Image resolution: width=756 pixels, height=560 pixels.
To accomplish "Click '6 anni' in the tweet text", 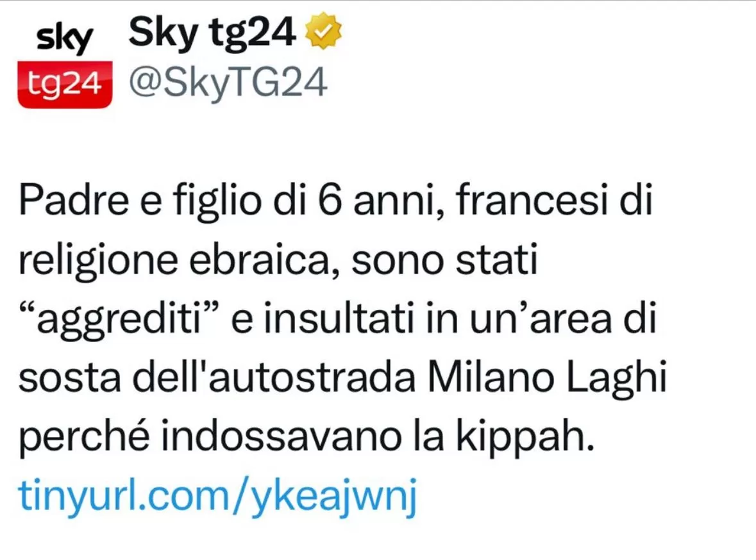I will click(x=380, y=201).
